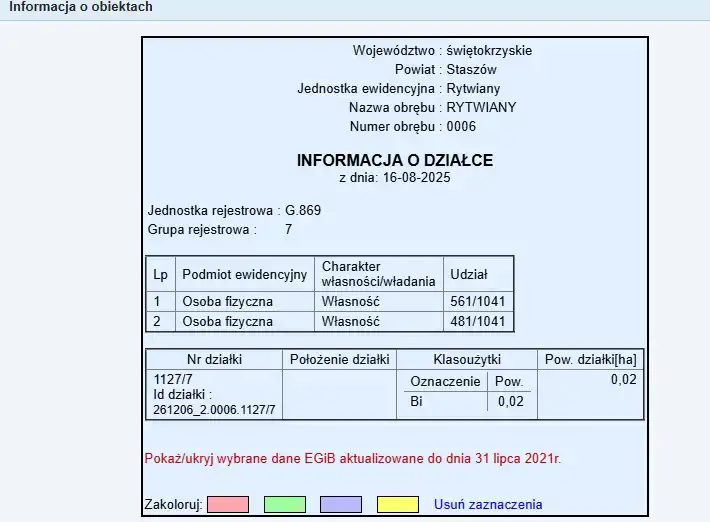The image size is (710, 522).
Task: Click the 'Nr działki' column header
Action: 215,359
